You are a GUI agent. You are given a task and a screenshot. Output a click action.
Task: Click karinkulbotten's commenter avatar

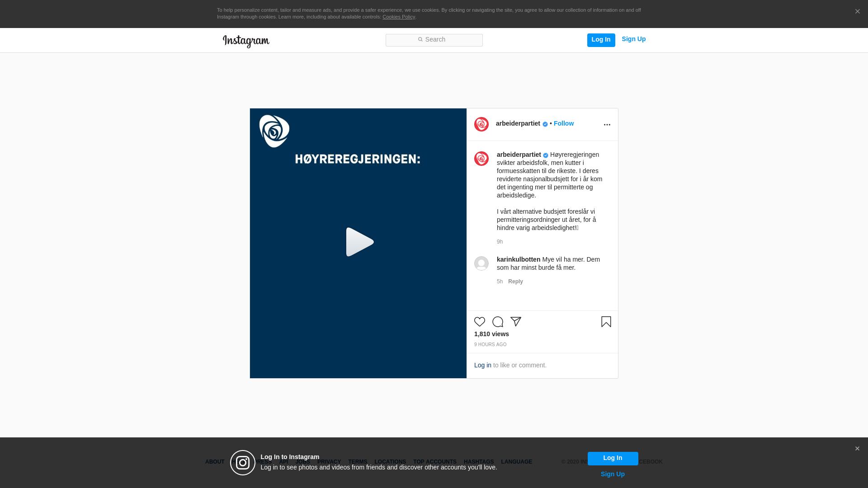pyautogui.click(x=481, y=263)
